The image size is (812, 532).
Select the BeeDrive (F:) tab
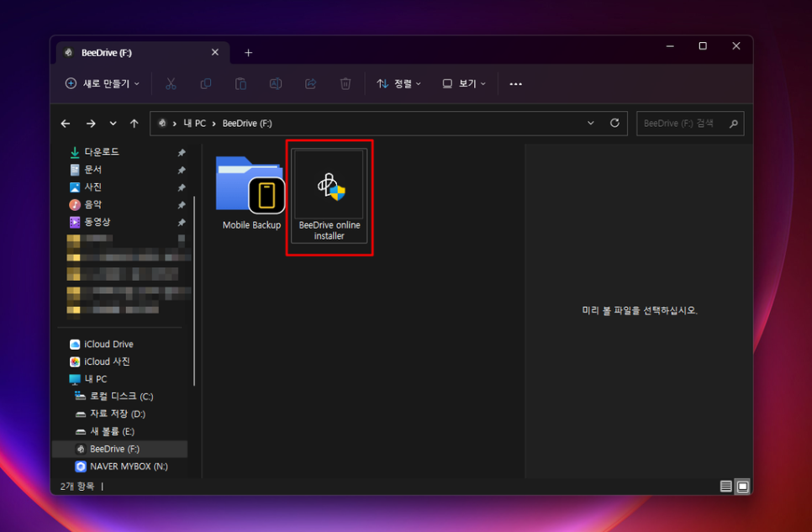(x=143, y=52)
